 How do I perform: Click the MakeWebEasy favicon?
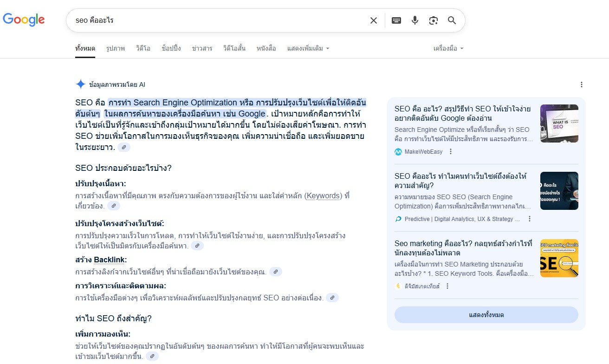pos(398,151)
